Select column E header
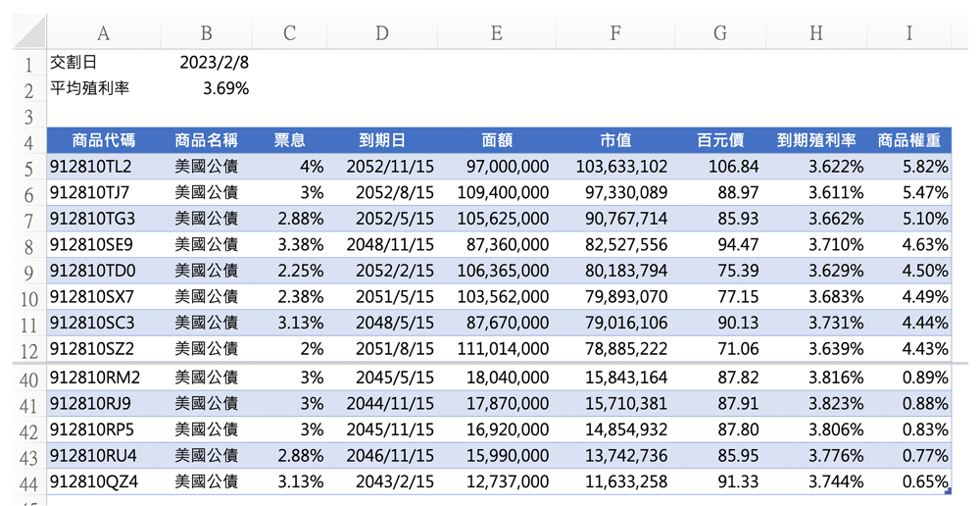 [x=496, y=33]
